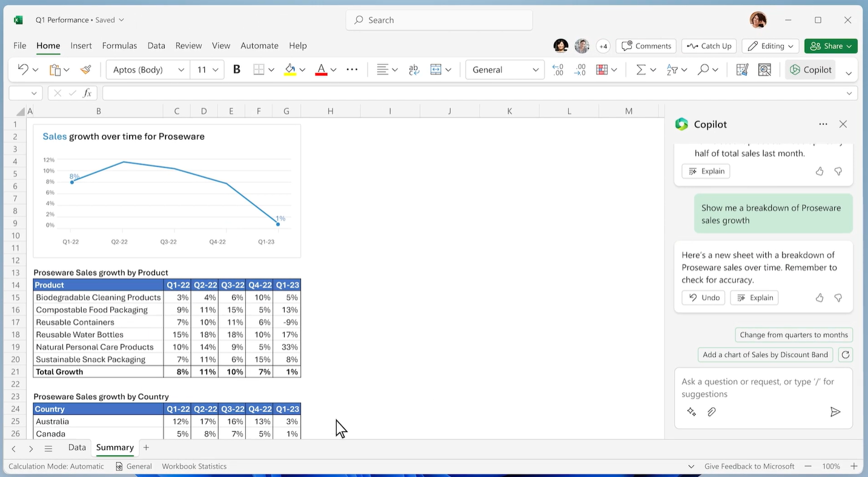Switch to the Insert tab
The image size is (868, 477).
[81, 45]
